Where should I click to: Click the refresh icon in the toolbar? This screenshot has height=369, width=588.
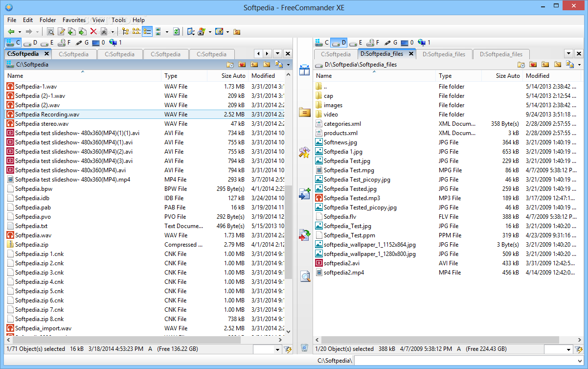coord(176,31)
